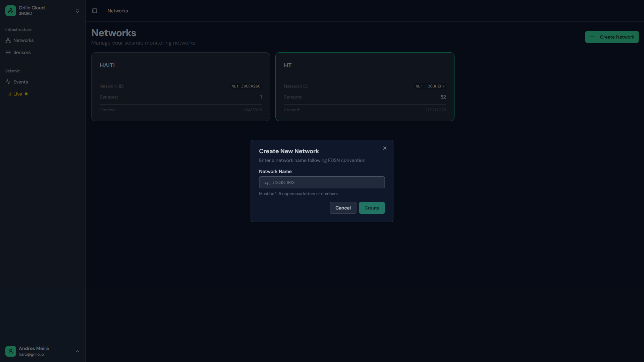Toggle the HAITI network card

point(180,86)
